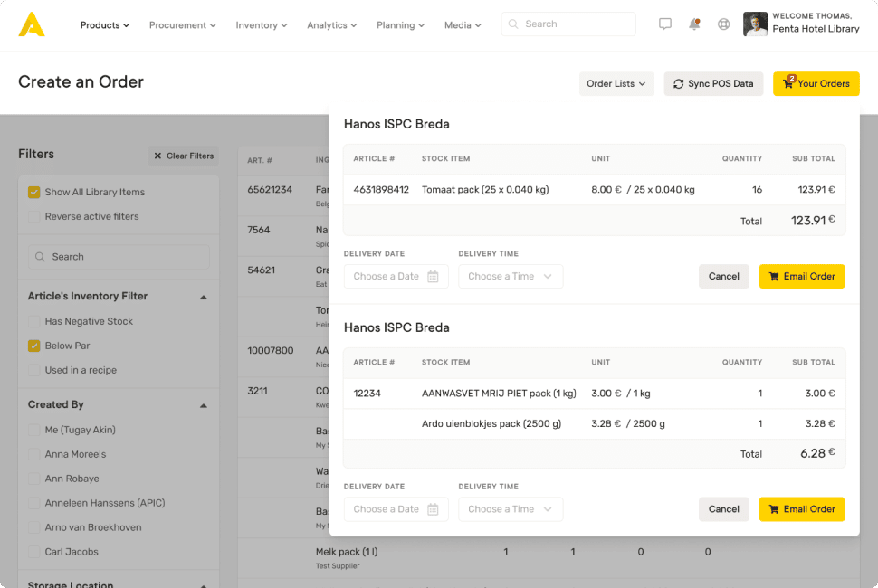878x588 pixels.
Task: Click article 3211 in background list
Action: (258, 391)
